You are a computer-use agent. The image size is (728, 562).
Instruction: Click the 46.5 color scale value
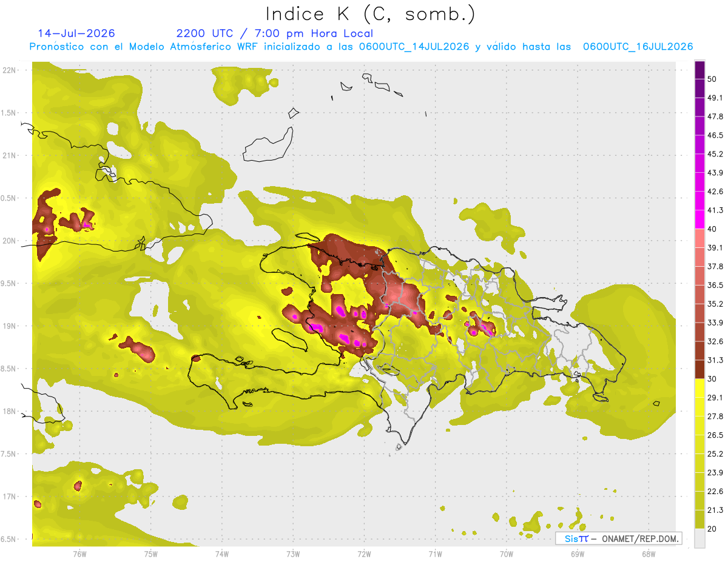pos(715,135)
